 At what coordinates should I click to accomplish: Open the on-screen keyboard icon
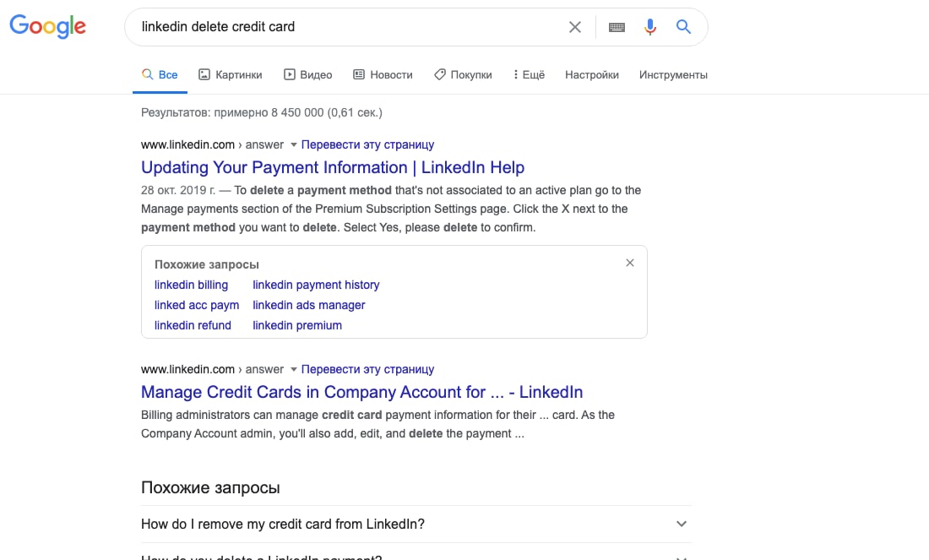pyautogui.click(x=617, y=27)
